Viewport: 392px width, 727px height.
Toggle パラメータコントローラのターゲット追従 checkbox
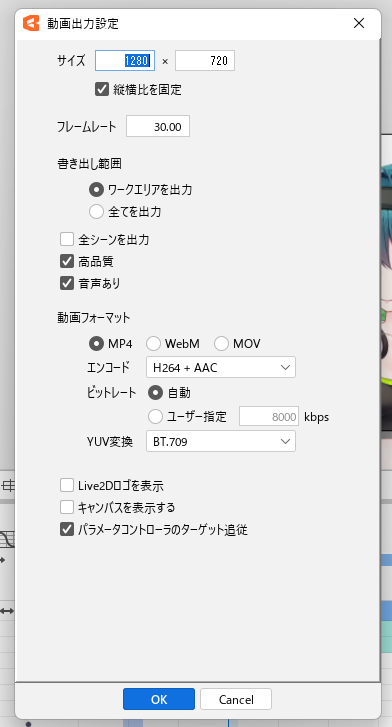tap(67, 529)
